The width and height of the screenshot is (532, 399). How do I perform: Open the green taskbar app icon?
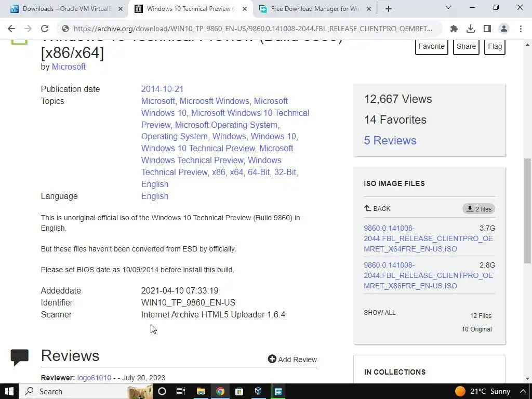278,391
